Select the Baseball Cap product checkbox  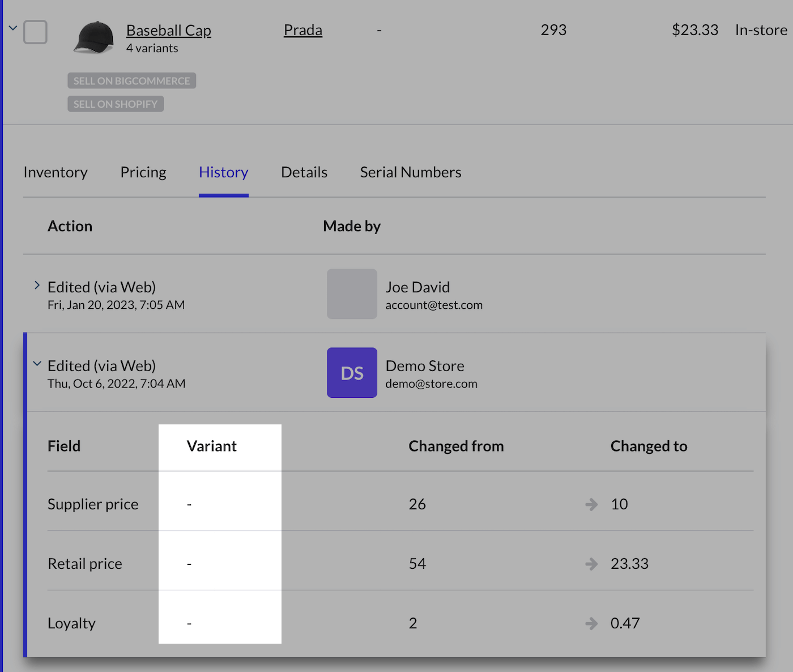[x=35, y=32]
